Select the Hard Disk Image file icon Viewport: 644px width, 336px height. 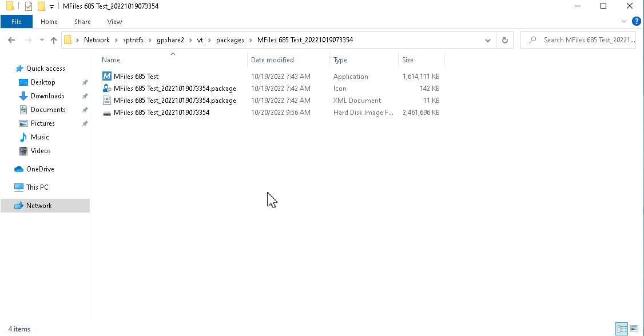107,113
